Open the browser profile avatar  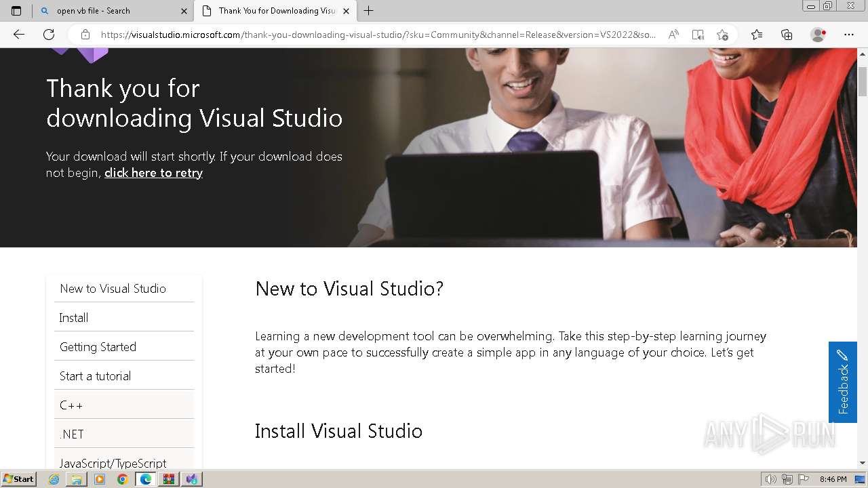818,35
